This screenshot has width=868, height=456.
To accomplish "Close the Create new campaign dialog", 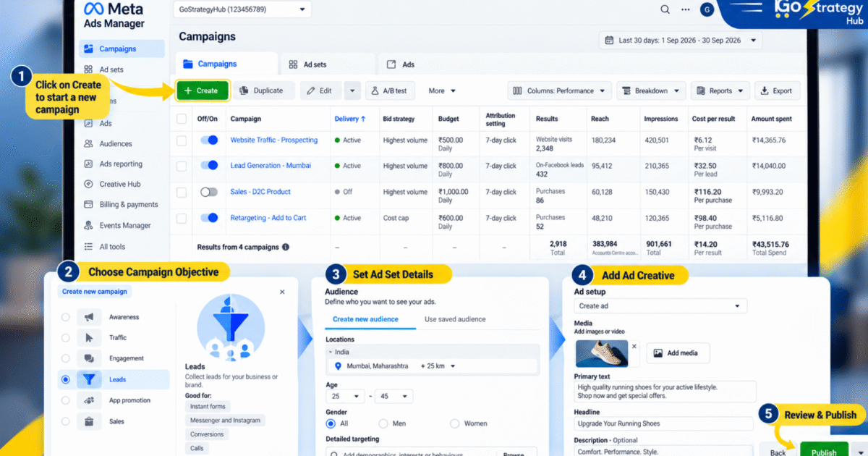I will [x=282, y=292].
